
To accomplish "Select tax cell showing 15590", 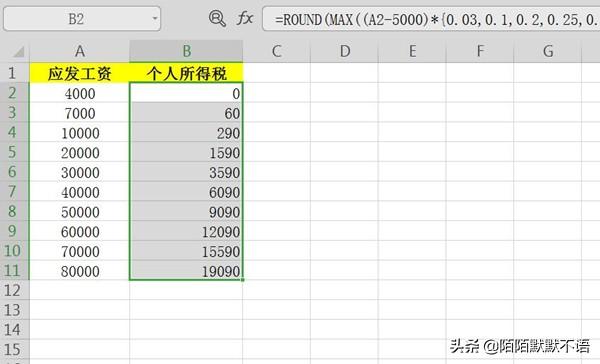I will point(186,251).
